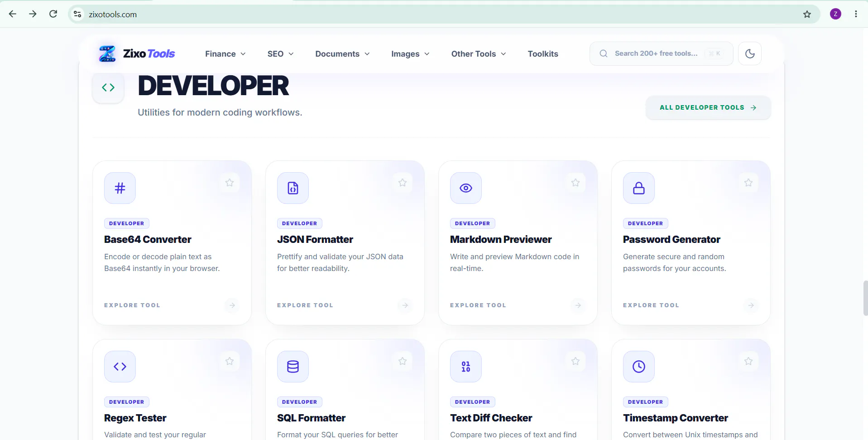Reload the page with the refresh icon
Screen dimensions: 868x440
(x=53, y=14)
